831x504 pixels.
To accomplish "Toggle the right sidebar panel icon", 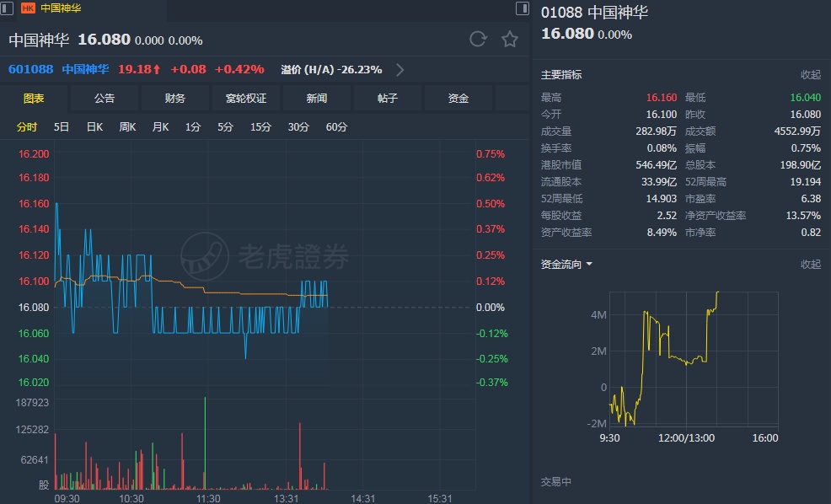I will point(522,8).
